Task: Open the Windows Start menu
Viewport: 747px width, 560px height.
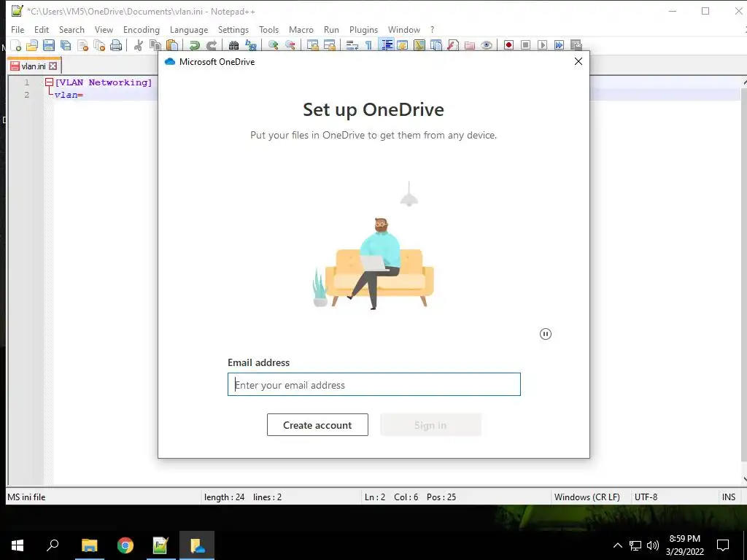Action: pos(18,545)
